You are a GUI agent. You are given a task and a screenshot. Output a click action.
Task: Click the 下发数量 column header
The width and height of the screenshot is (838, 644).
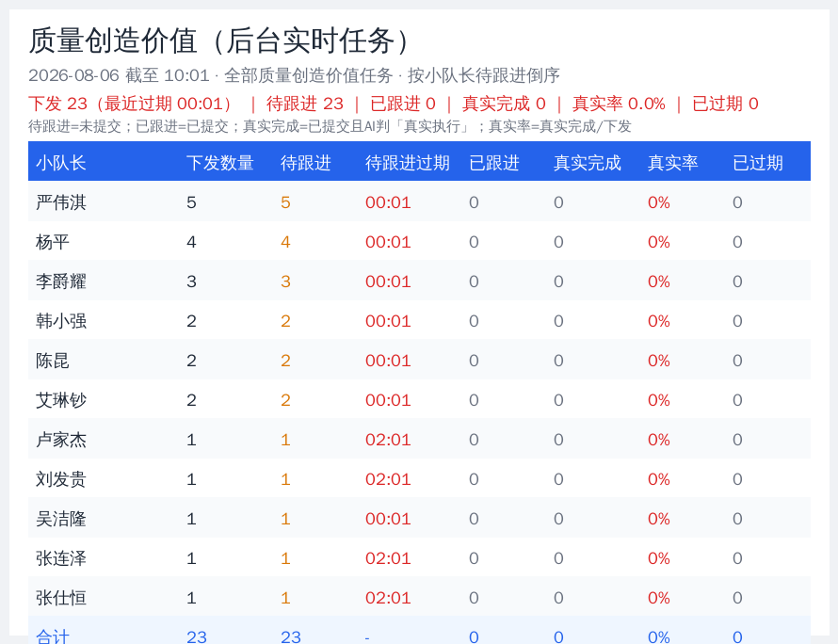point(220,163)
